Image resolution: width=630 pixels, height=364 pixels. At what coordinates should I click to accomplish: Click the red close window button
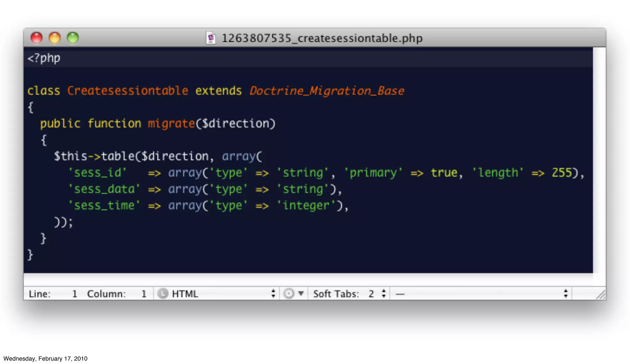coord(37,38)
